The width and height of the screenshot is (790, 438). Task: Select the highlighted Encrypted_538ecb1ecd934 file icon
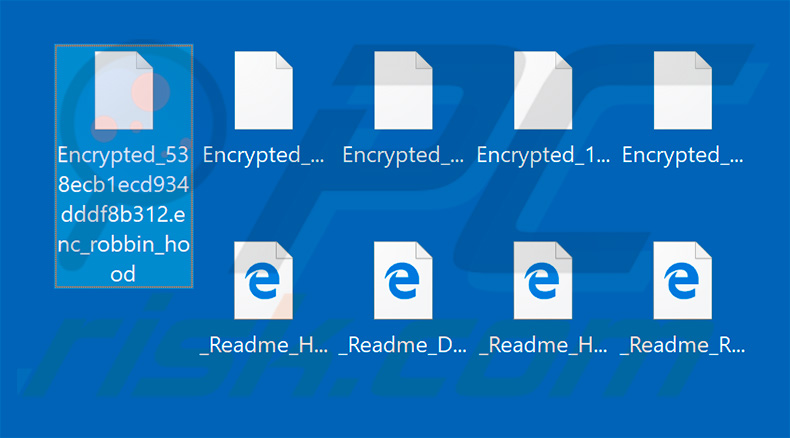pyautogui.click(x=124, y=92)
